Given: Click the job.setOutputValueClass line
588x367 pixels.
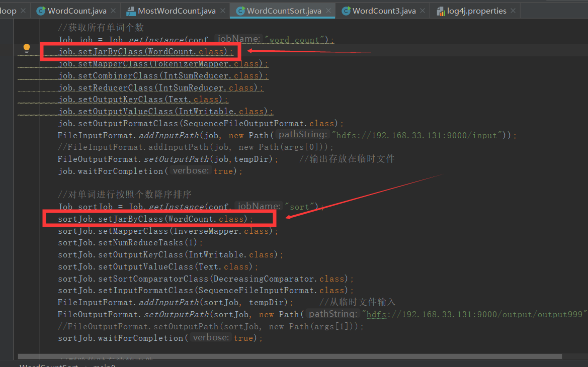Looking at the screenshot, I should [166, 111].
